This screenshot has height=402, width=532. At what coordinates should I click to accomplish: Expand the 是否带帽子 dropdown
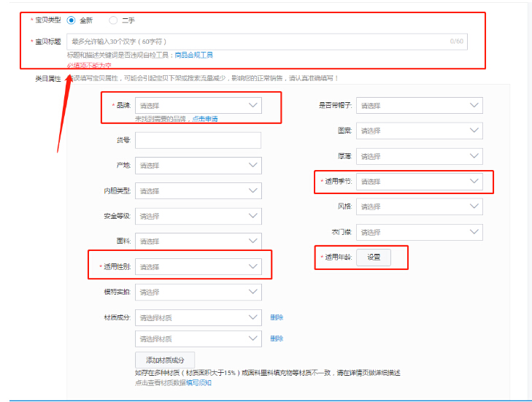tap(419, 106)
